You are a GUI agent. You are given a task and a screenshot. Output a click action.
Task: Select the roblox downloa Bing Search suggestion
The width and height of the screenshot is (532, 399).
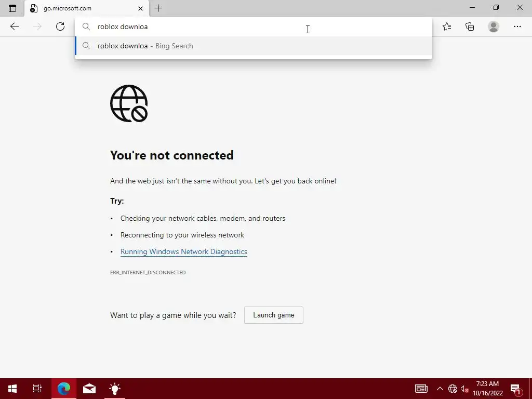click(x=254, y=46)
